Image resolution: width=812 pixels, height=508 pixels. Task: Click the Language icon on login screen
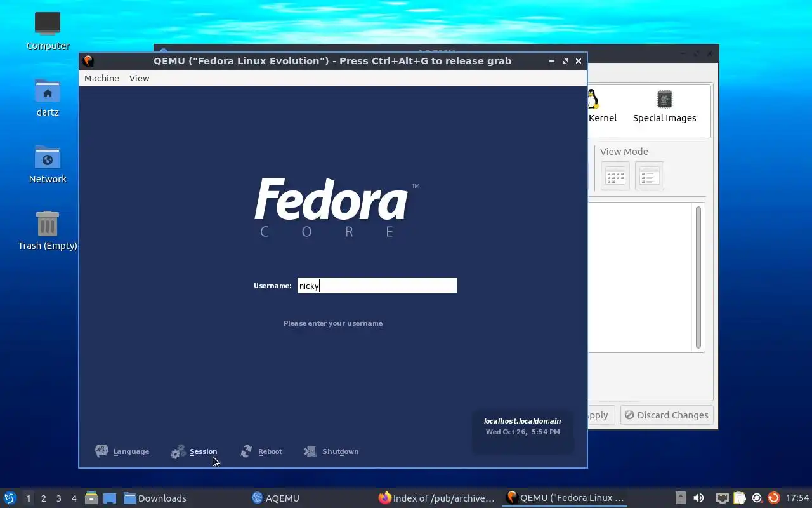[x=101, y=451]
